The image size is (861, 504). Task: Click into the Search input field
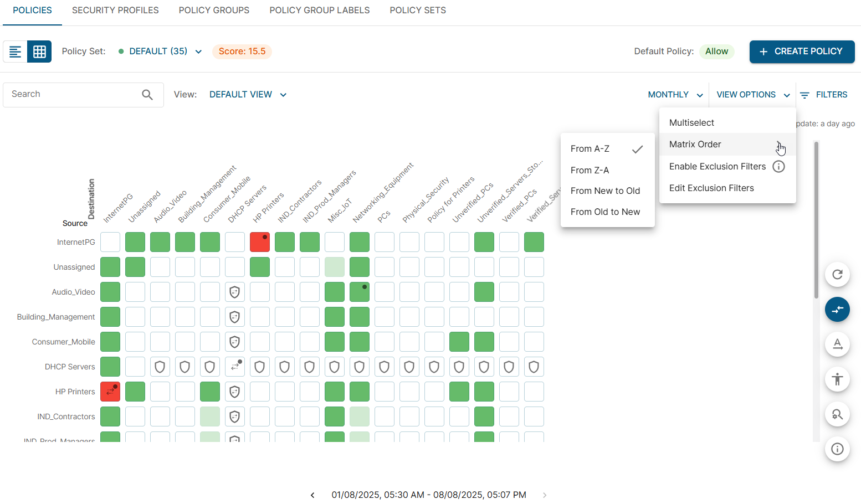pyautogui.click(x=72, y=95)
